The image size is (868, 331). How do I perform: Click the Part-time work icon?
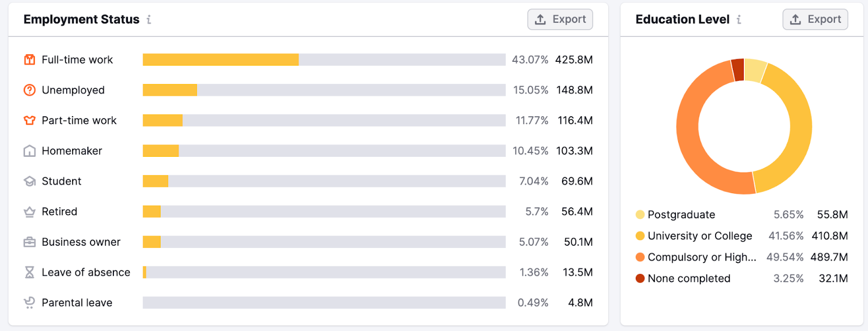click(x=29, y=120)
